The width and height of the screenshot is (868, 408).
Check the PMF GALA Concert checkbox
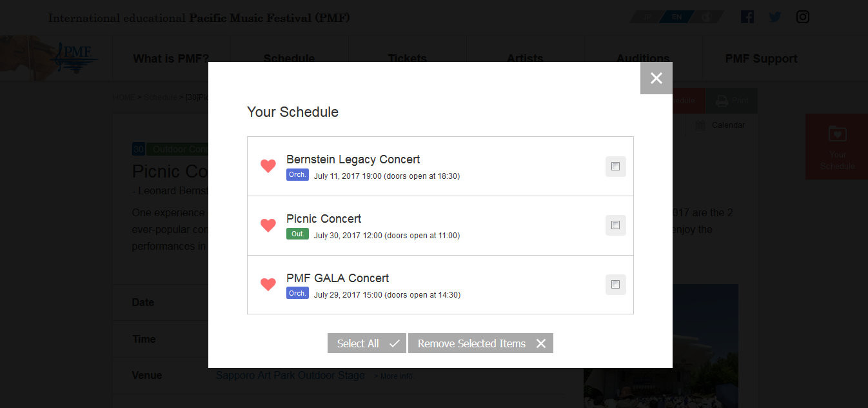pyautogui.click(x=616, y=285)
